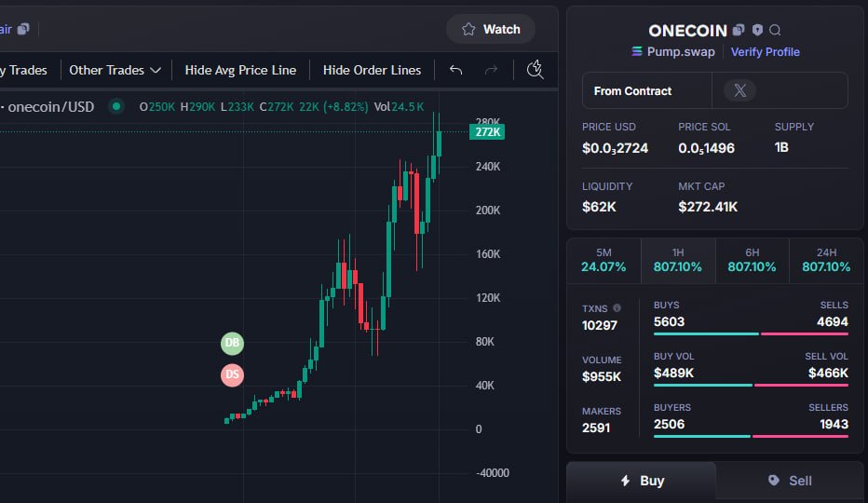The image size is (868, 503).
Task: Click the BUY VOL value $489K
Action: click(x=673, y=373)
